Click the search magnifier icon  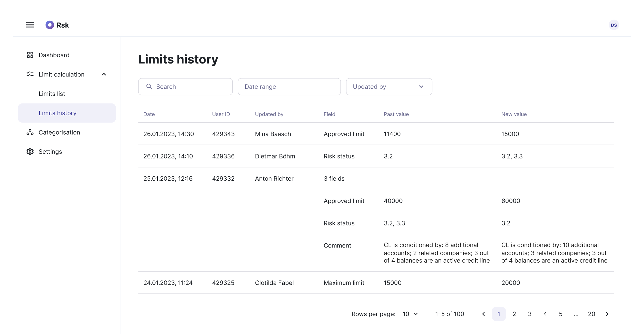(x=149, y=87)
